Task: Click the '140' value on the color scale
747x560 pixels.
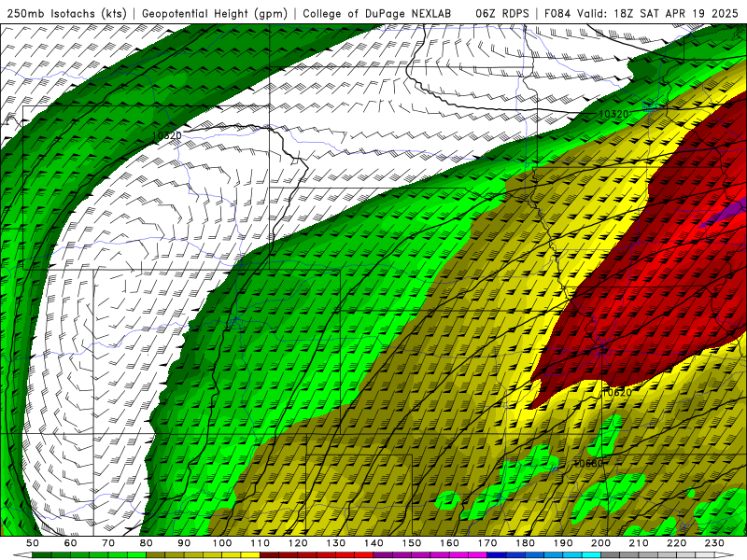Action: (373, 543)
